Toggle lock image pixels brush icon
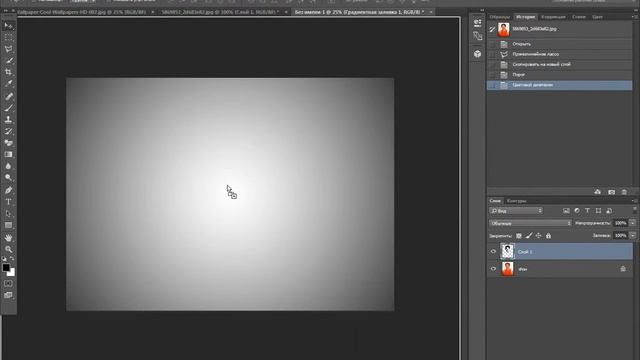This screenshot has height=360, width=640. (x=529, y=236)
